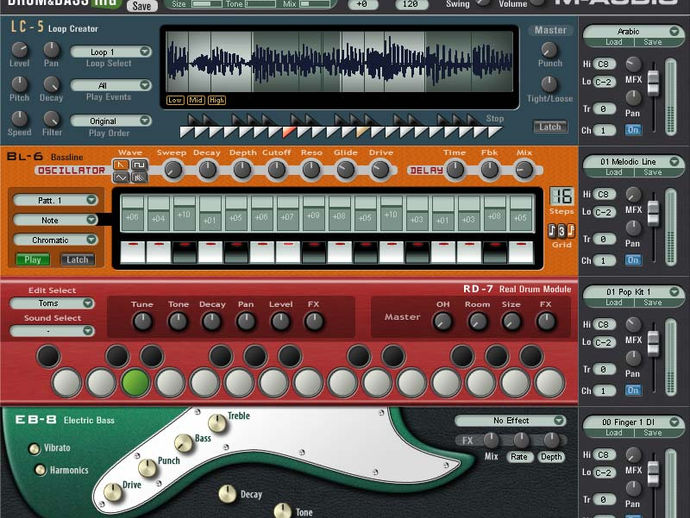Click the Master Punch knob
This screenshot has width=690, height=518.
[549, 50]
